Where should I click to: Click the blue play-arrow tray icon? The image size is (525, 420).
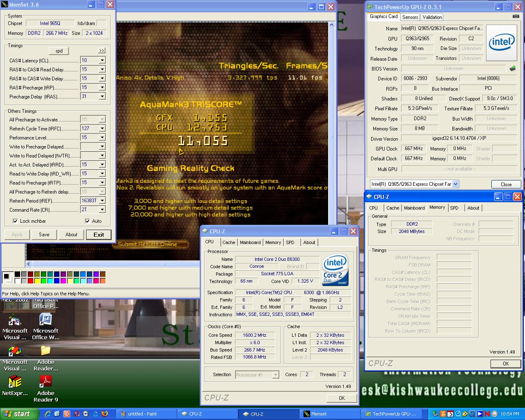tap(480, 414)
